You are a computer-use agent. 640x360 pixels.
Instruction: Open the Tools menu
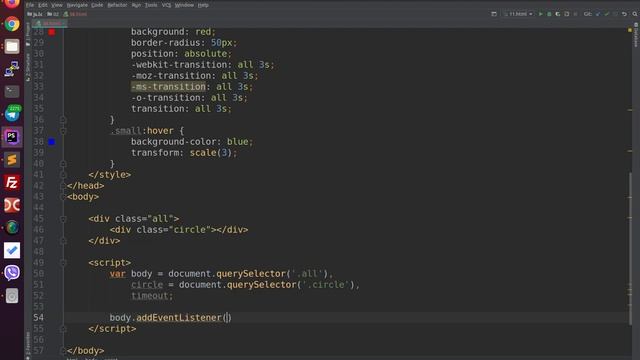tap(151, 5)
